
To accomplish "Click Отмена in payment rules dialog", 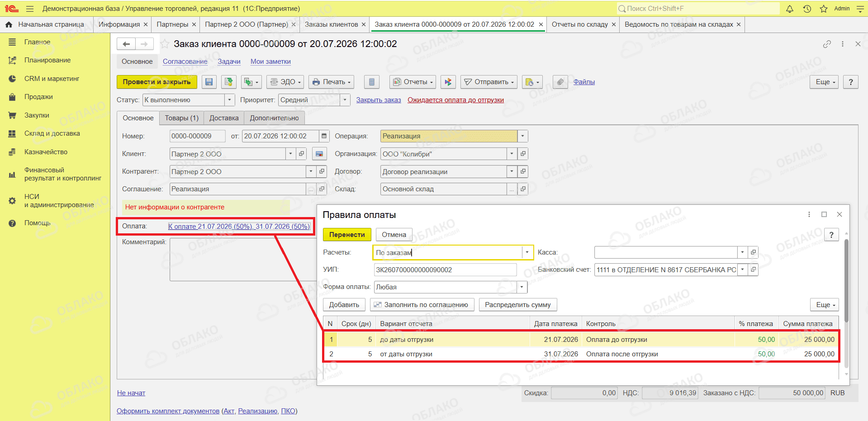I will click(x=394, y=235).
